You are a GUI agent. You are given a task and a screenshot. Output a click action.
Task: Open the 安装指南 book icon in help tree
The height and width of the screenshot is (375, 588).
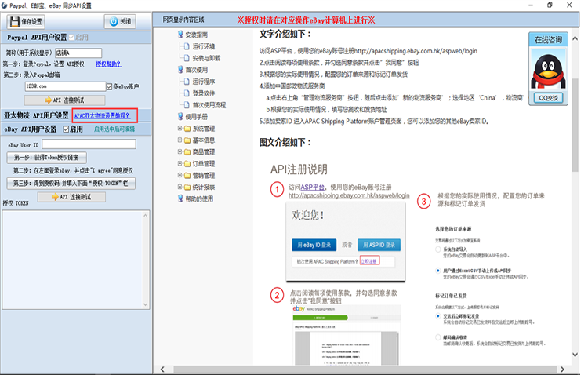pyautogui.click(x=180, y=35)
